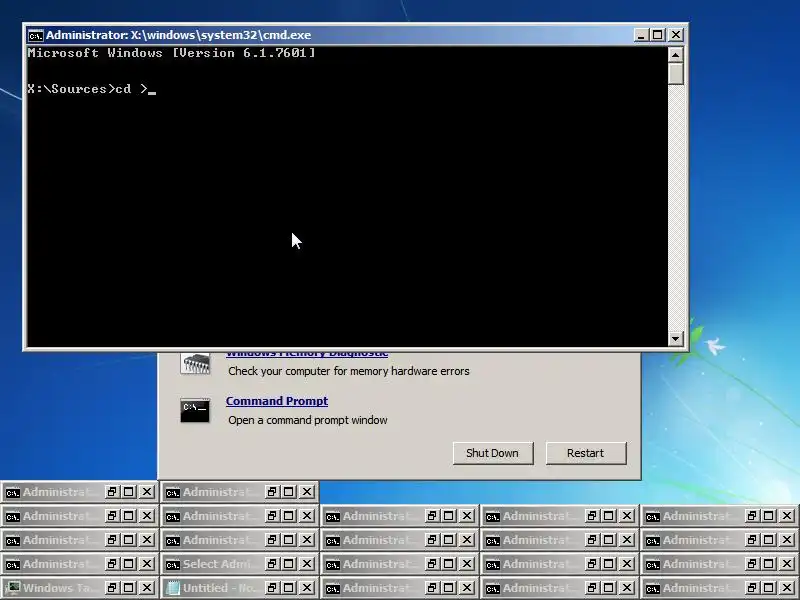The height and width of the screenshot is (600, 800).
Task: Click the Shut Down button
Action: (x=493, y=453)
